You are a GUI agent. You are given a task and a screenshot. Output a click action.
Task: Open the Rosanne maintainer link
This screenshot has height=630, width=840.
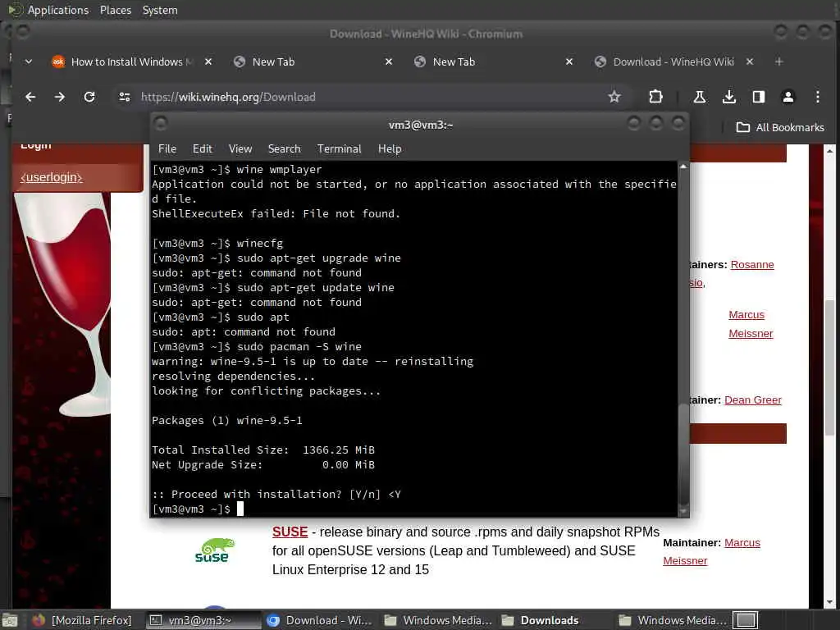tap(752, 265)
